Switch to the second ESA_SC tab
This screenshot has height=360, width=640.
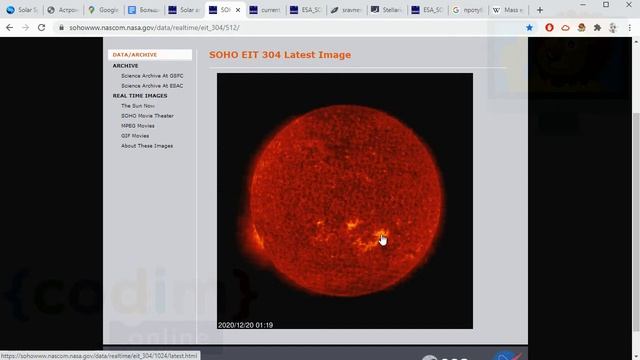coord(427,10)
